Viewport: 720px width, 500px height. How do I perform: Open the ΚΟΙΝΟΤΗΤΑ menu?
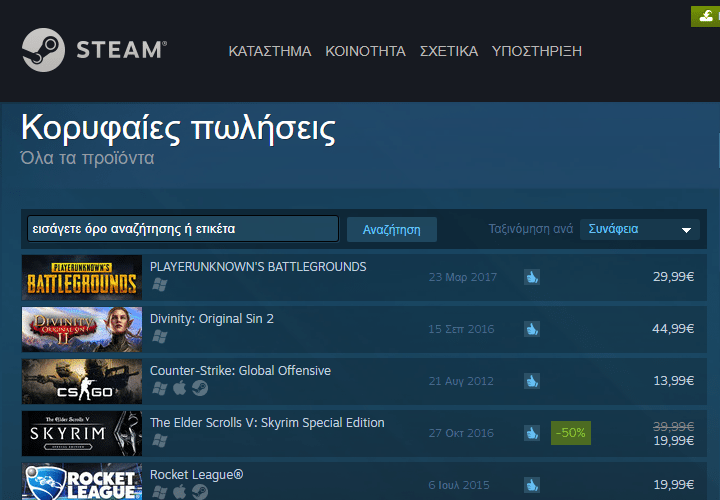(366, 51)
